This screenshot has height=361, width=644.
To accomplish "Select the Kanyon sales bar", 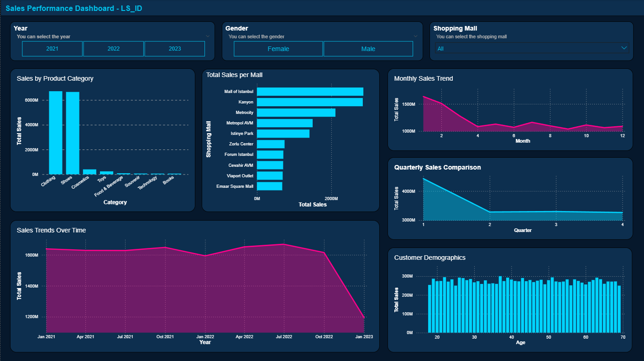I will click(309, 102).
